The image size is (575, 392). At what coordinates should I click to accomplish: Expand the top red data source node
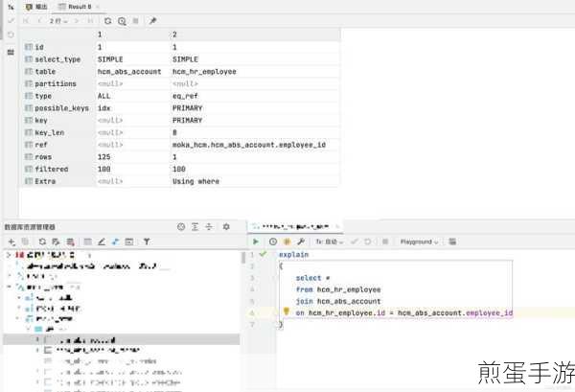pyautogui.click(x=9, y=255)
